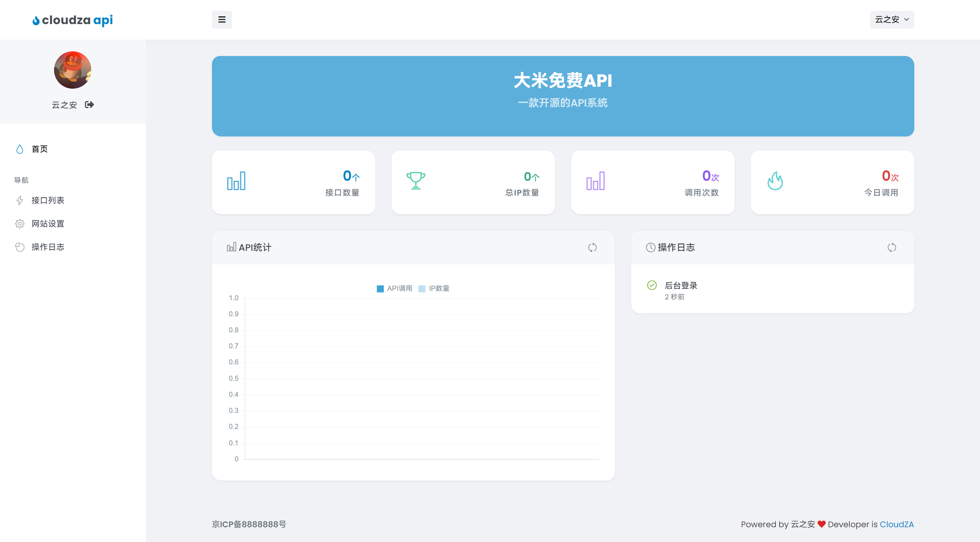Click the flame icon on 今日调用 card

pyautogui.click(x=775, y=181)
